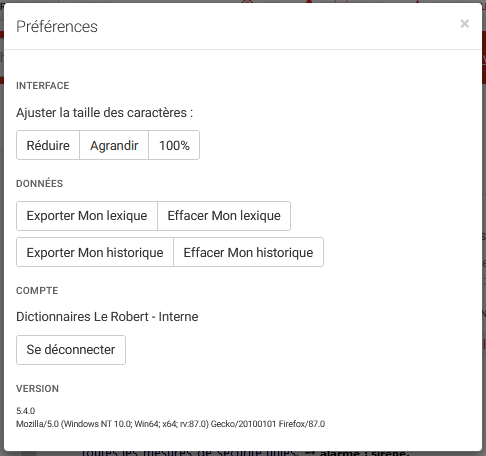Click the VERSION section heading
This screenshot has width=486, height=456.
click(x=37, y=389)
